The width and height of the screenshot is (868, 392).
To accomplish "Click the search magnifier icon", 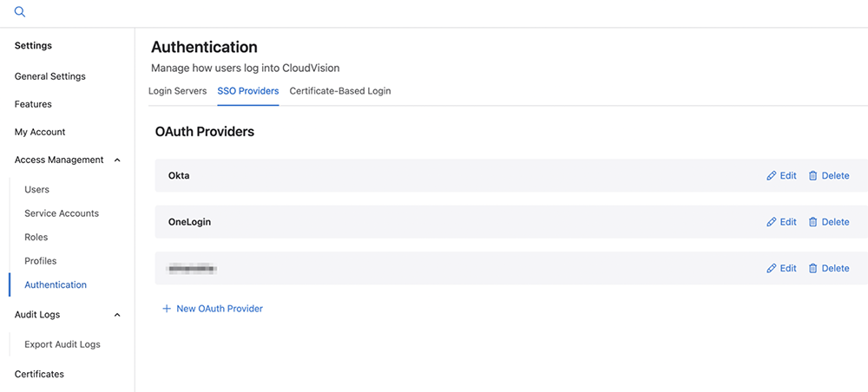I will (x=20, y=12).
